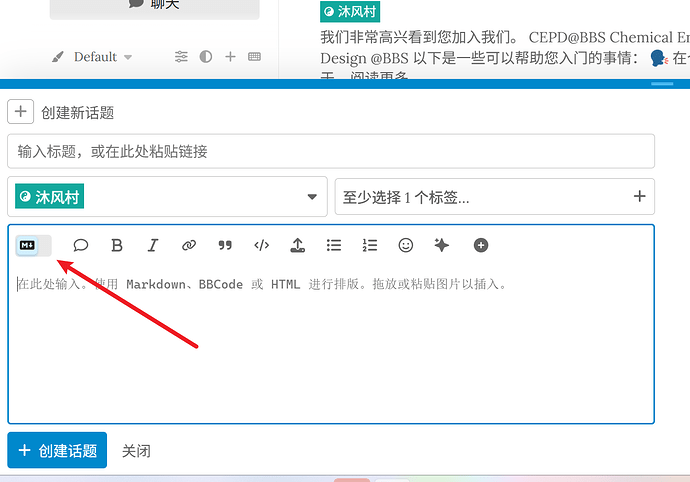
Task: Click the upload icon in editor toolbar
Action: point(297,245)
